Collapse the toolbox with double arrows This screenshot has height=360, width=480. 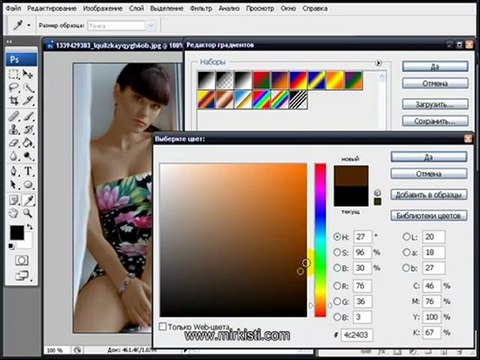[x=9, y=42]
